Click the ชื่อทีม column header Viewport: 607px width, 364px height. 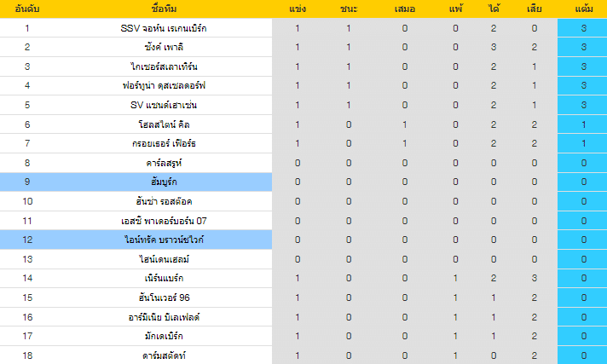click(x=164, y=9)
